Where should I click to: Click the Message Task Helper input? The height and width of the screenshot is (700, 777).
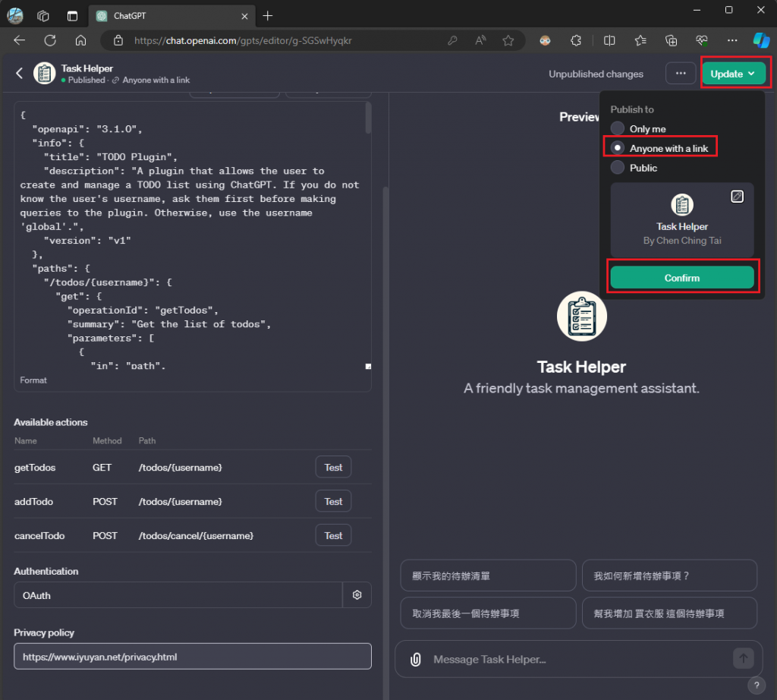click(x=580, y=659)
